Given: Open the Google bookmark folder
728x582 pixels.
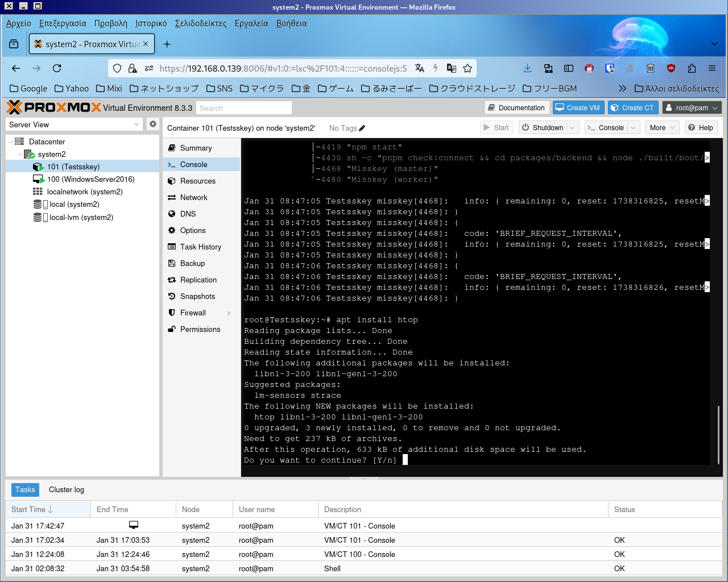Looking at the screenshot, I should (x=29, y=88).
